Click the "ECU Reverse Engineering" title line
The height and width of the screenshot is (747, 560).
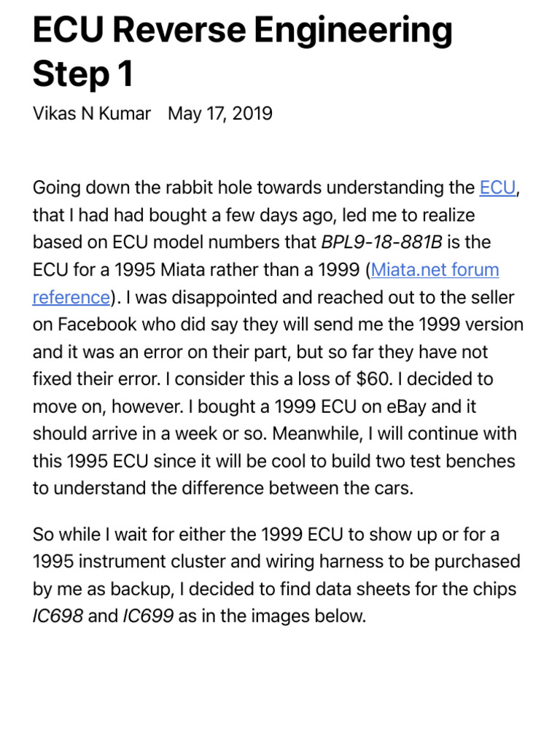(x=242, y=31)
